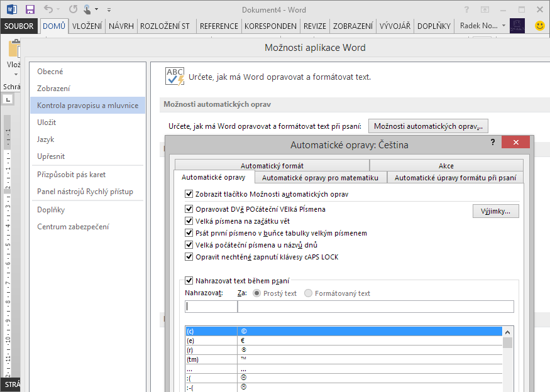The width and height of the screenshot is (550, 392).
Task: Expand the Radek account name dropdown
Action: point(503,26)
